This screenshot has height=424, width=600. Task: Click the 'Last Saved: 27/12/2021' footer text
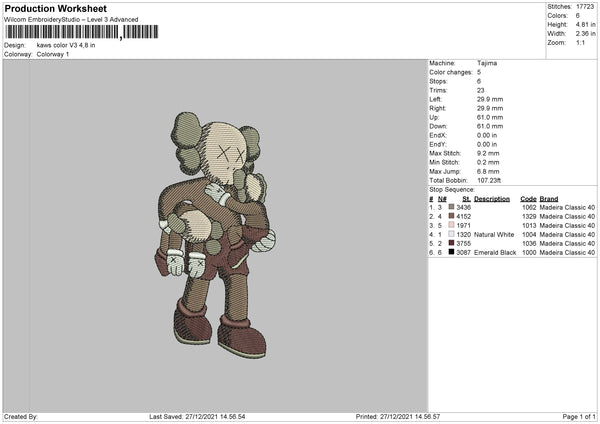197,416
